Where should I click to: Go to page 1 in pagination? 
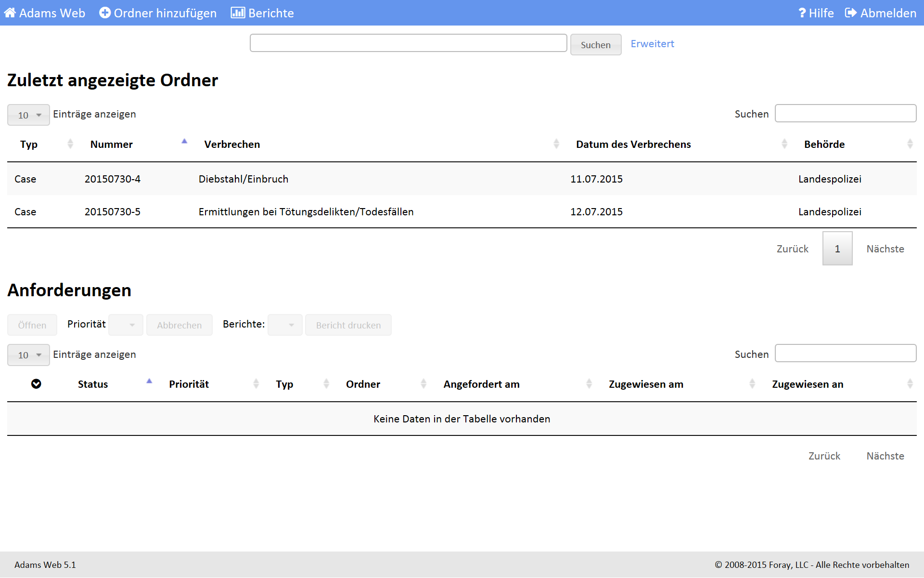point(837,249)
